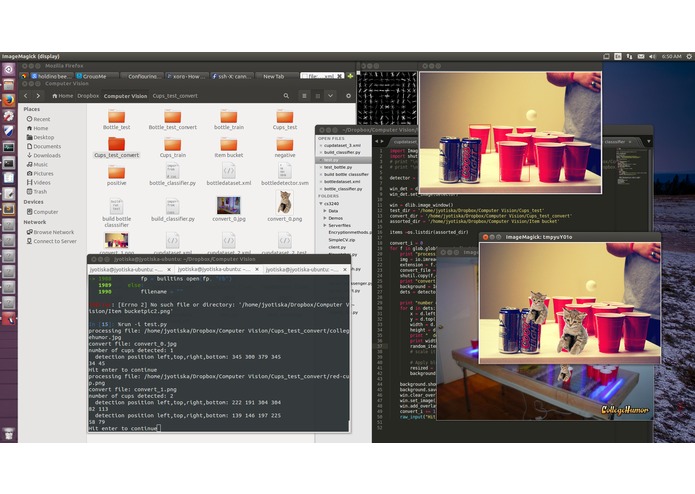Screen dimensions: 695x494
Task: Go back in Files window
Action: [26, 96]
